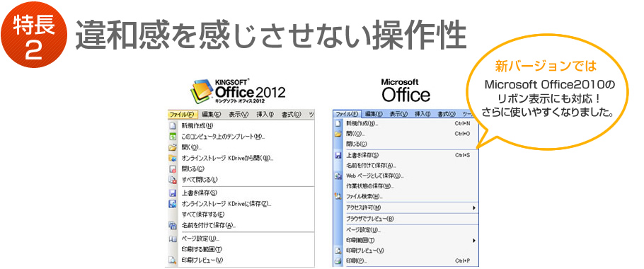Image resolution: width=644 pixels, height=269 pixels.
Task: Open the ファイル menu in Kingsoft Office
Action: click(183, 114)
